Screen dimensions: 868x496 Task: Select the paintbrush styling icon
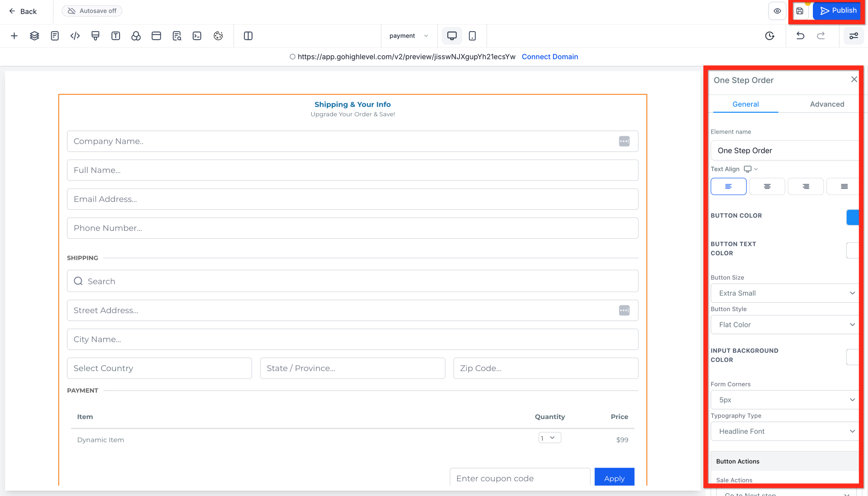(x=95, y=36)
